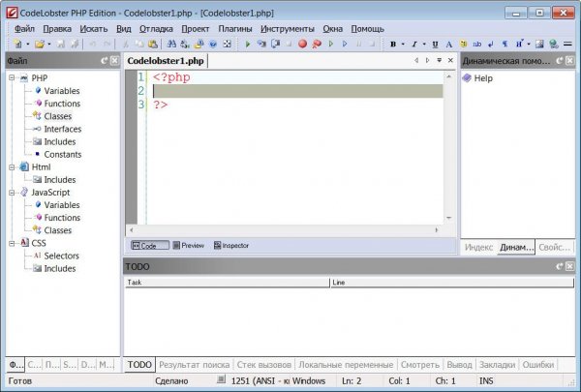Open the dropdown arrow next to Bold
This screenshot has height=392, width=581.
pyautogui.click(x=403, y=45)
